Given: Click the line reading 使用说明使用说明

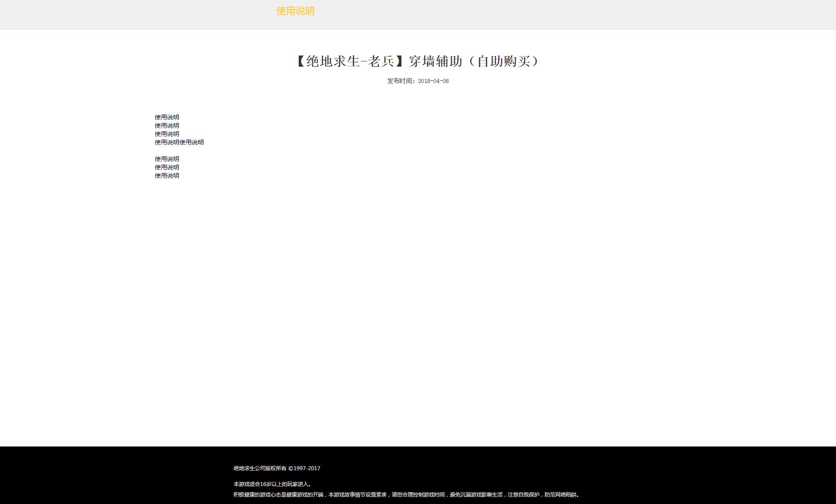Looking at the screenshot, I should click(179, 142).
